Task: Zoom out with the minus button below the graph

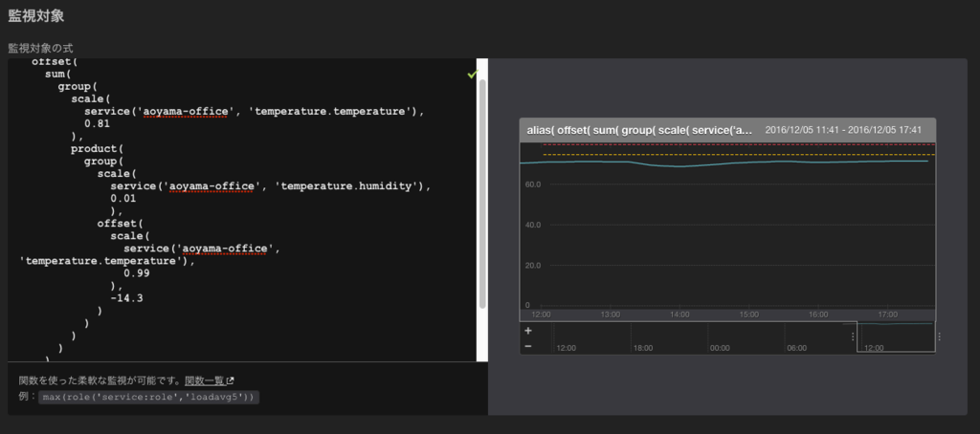Action: [528, 346]
